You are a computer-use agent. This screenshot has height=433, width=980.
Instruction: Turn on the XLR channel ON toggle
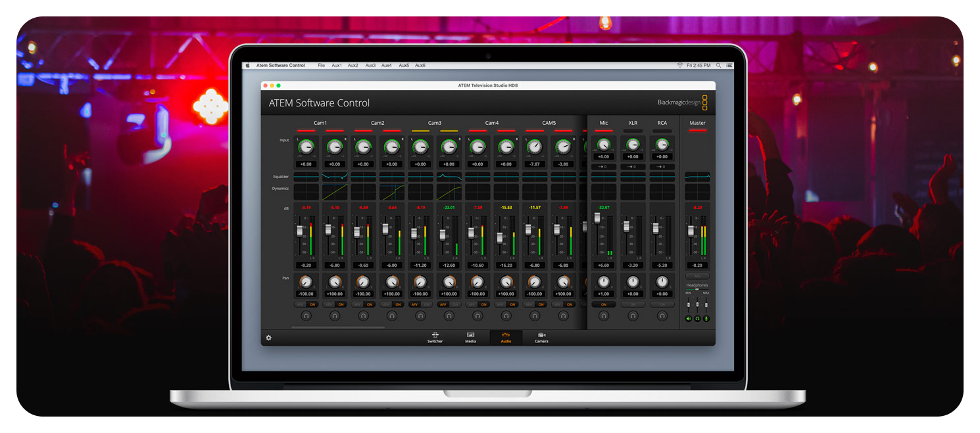point(633,304)
